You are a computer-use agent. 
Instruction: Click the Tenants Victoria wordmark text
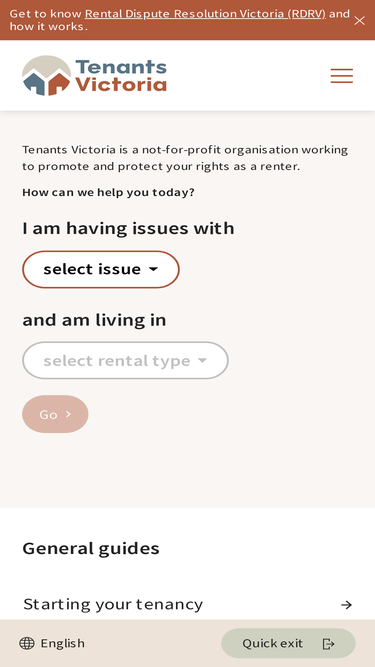point(121,76)
